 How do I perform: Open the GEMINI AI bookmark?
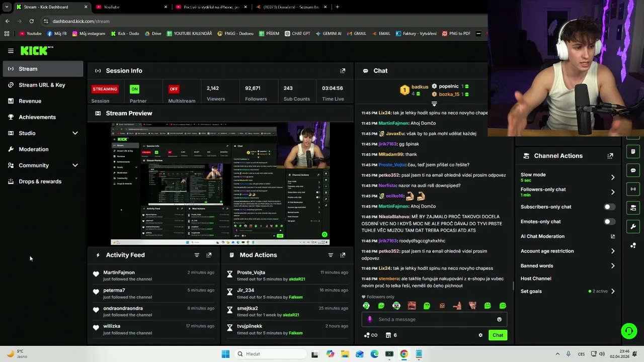pyautogui.click(x=328, y=34)
